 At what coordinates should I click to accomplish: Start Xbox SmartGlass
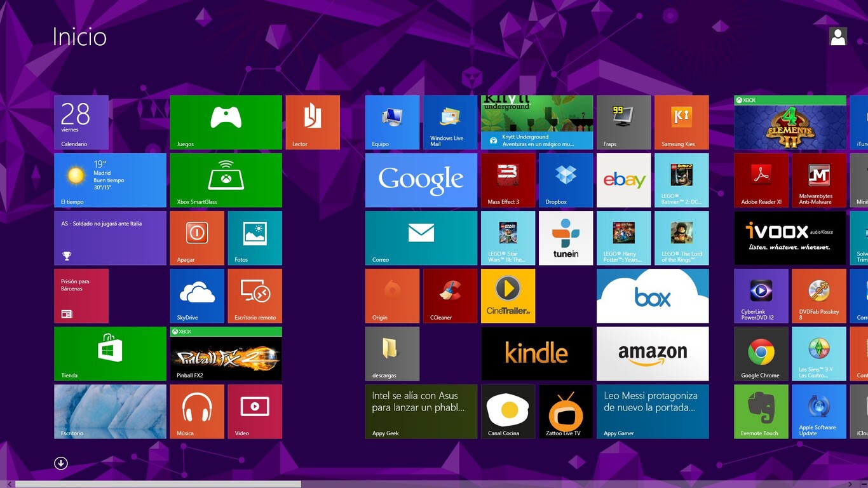(226, 180)
